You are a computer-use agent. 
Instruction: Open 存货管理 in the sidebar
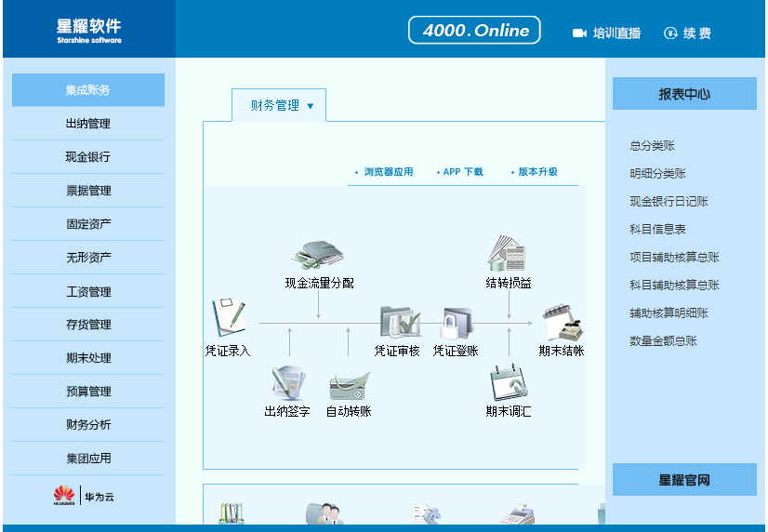(88, 325)
